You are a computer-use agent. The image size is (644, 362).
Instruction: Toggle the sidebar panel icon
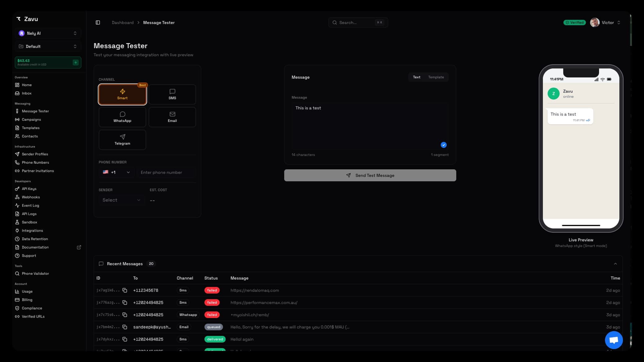pos(98,23)
